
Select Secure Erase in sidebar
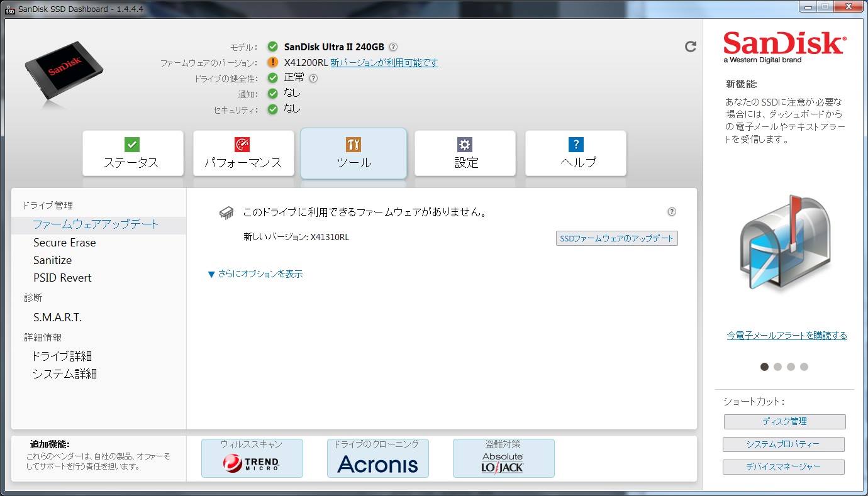(65, 243)
